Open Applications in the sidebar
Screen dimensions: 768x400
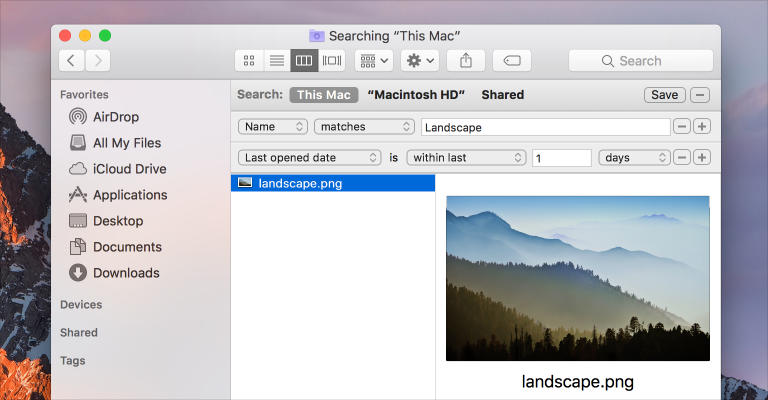pos(129,195)
